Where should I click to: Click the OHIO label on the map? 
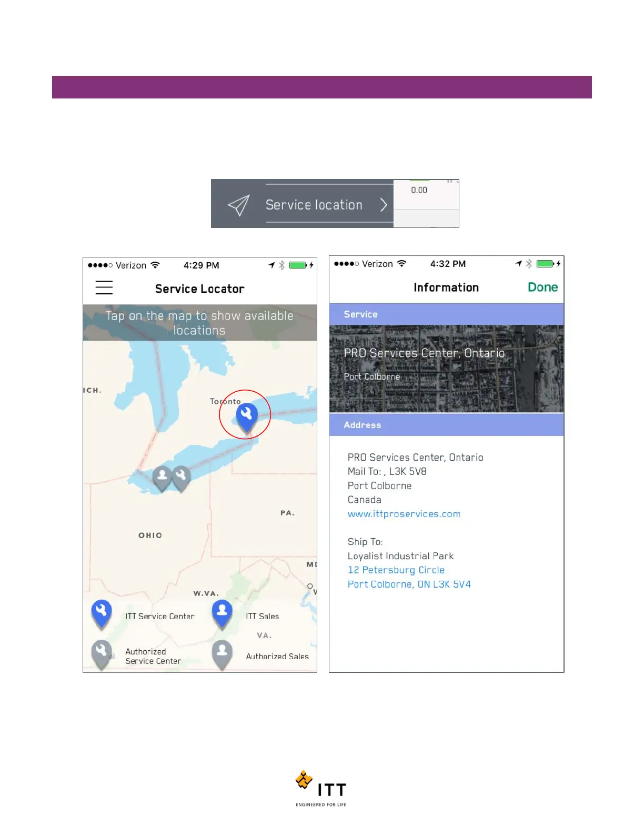click(x=150, y=535)
